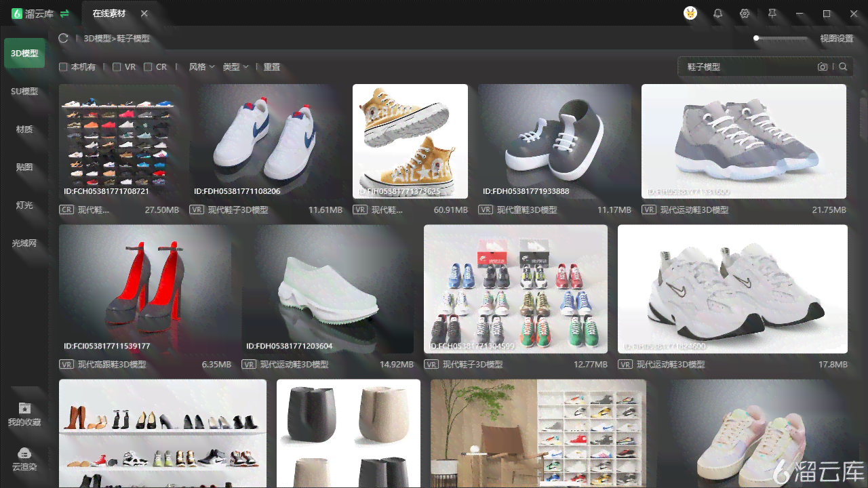Viewport: 868px width, 488px height.
Task: Click ID:FCI053817711539177 label
Action: pyautogui.click(x=107, y=346)
